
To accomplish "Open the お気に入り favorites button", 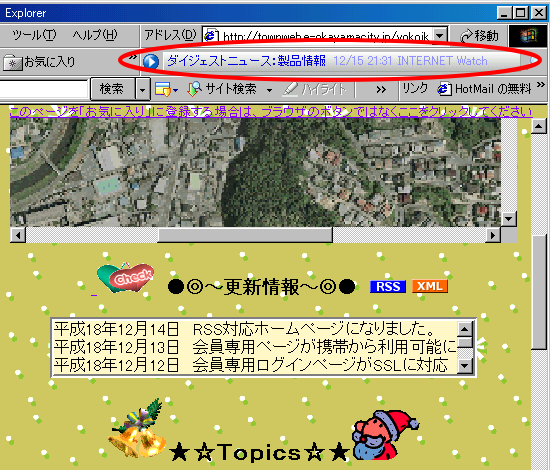I will (x=39, y=62).
